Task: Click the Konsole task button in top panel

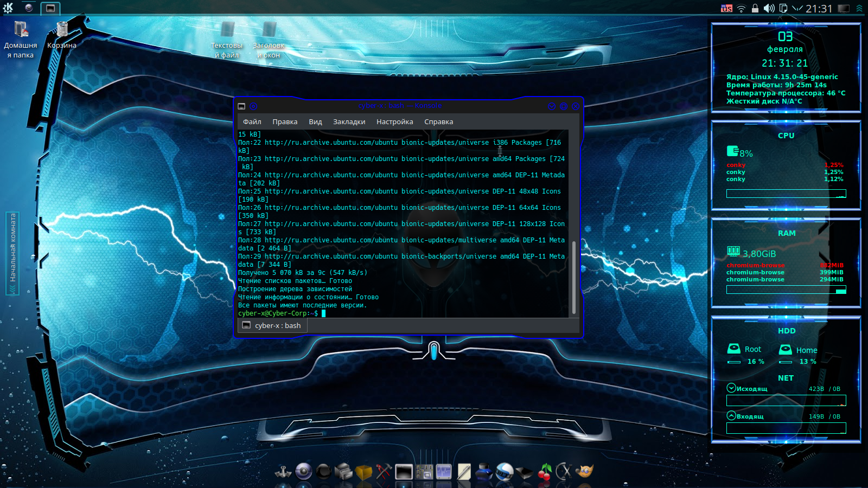Action: tap(50, 8)
